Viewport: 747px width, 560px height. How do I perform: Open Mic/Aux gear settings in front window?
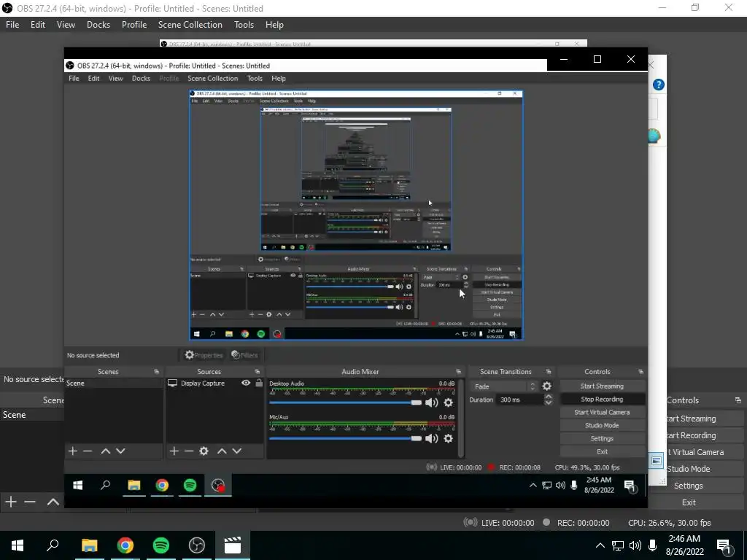click(449, 438)
